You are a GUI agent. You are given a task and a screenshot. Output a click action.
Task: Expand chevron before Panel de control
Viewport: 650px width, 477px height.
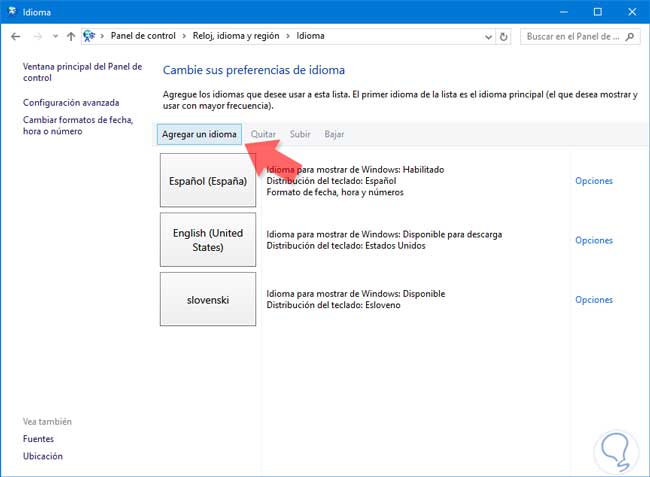102,36
